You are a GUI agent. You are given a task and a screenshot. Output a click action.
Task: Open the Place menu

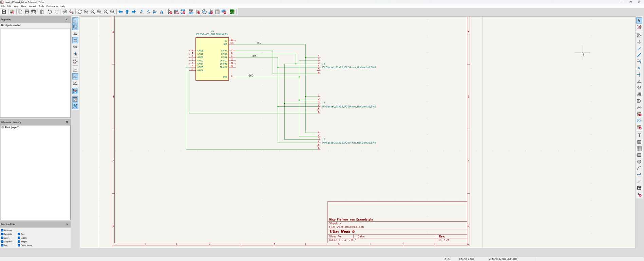click(x=23, y=6)
